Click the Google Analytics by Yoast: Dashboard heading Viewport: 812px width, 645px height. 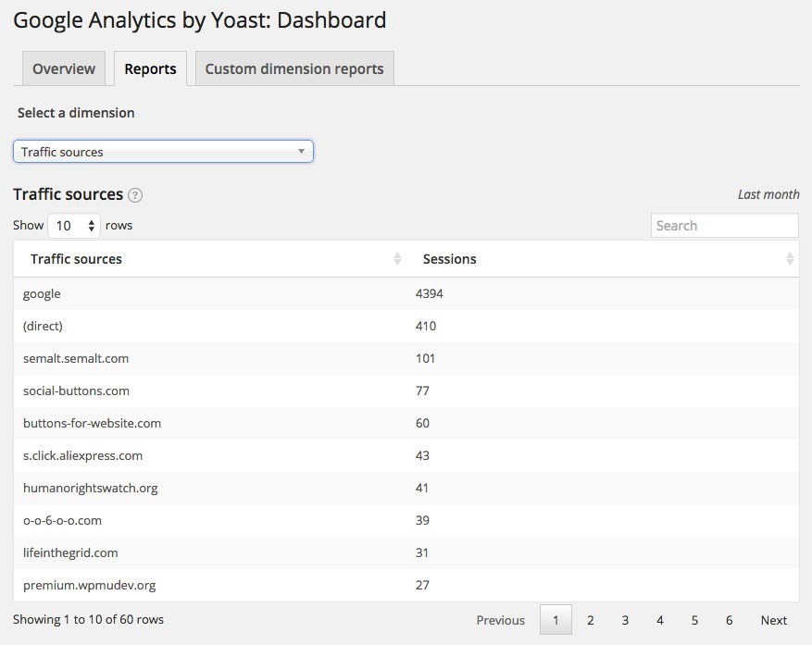click(x=200, y=20)
